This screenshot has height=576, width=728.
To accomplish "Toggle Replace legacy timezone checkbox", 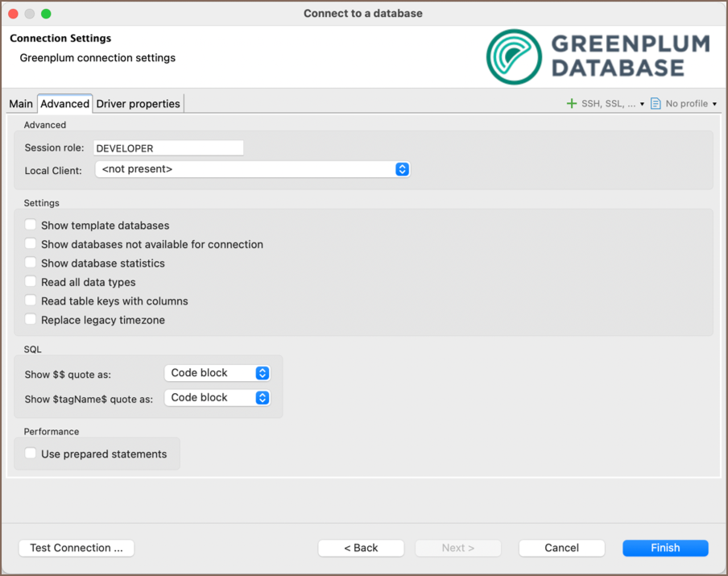I will coord(31,320).
